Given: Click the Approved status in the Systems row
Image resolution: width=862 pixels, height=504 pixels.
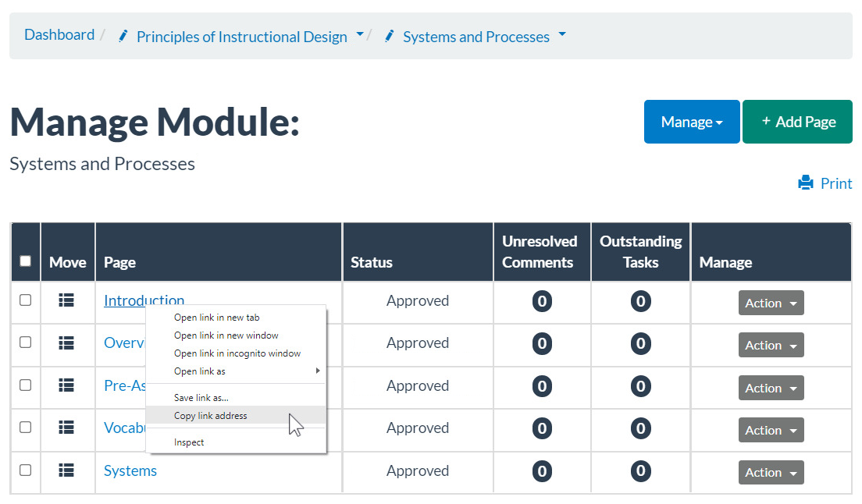Looking at the screenshot, I should [x=418, y=471].
